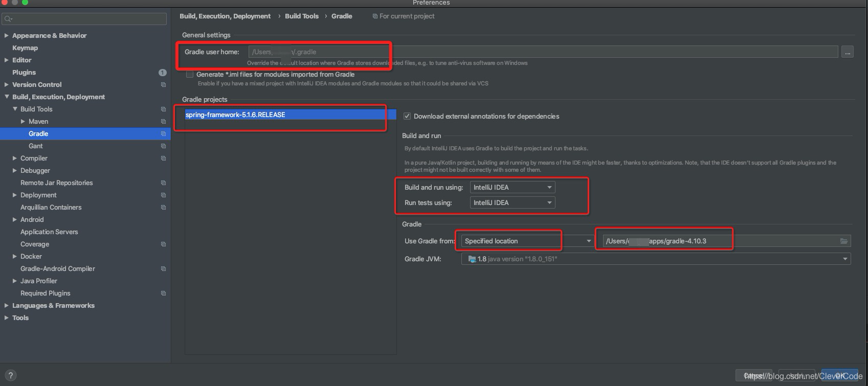Select spring-framework-5.1.6.RELEASE project
The height and width of the screenshot is (386, 868).
pos(291,115)
